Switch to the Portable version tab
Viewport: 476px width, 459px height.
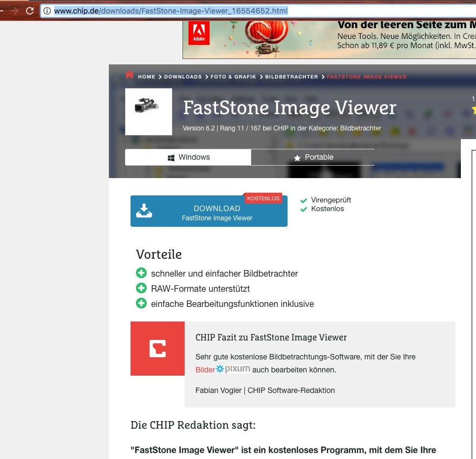(312, 158)
